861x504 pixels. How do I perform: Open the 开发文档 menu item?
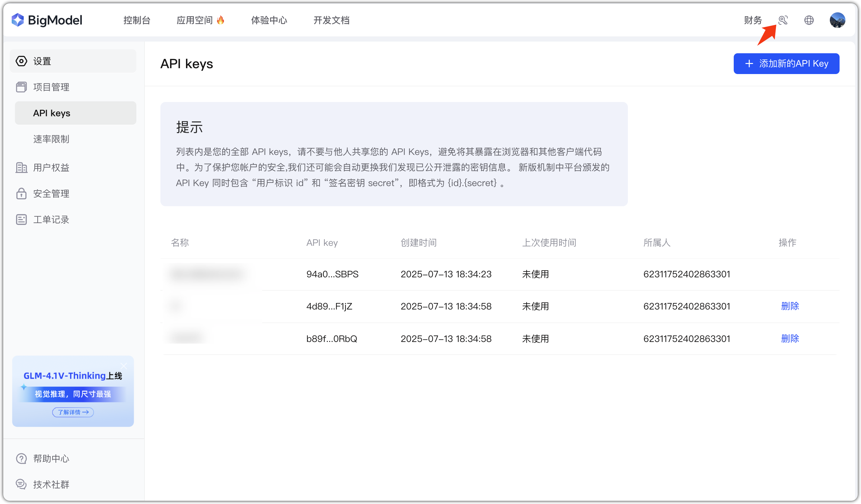[331, 20]
